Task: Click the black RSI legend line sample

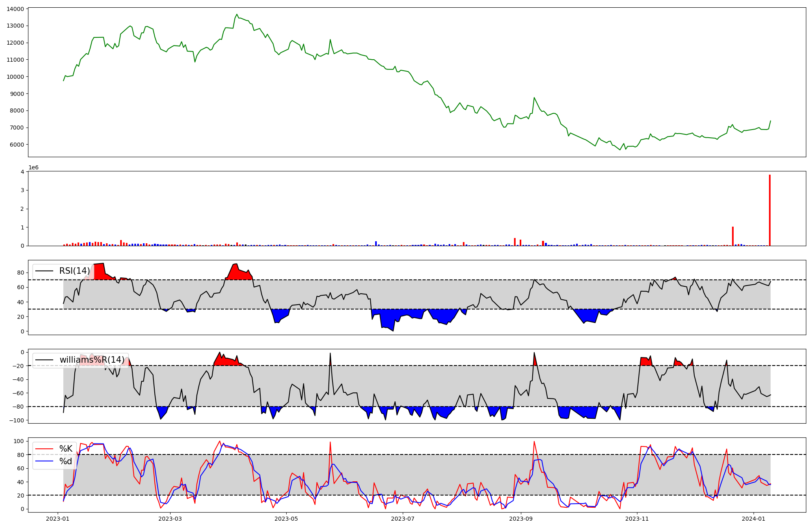Action: point(44,271)
